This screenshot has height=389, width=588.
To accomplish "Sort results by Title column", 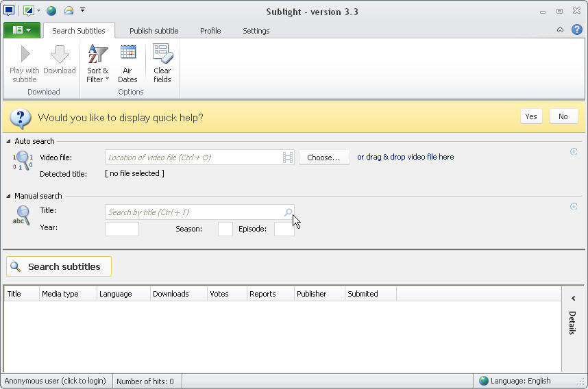I will coord(21,294).
